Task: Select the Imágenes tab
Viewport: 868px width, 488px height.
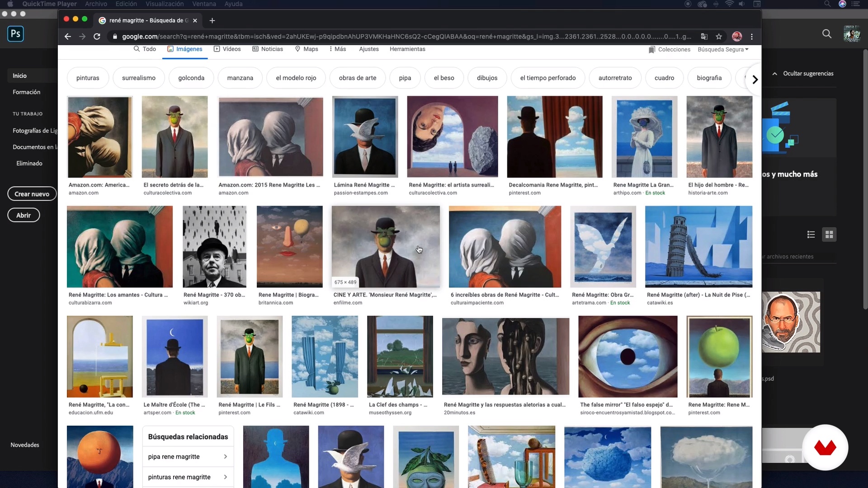Action: coord(185,49)
